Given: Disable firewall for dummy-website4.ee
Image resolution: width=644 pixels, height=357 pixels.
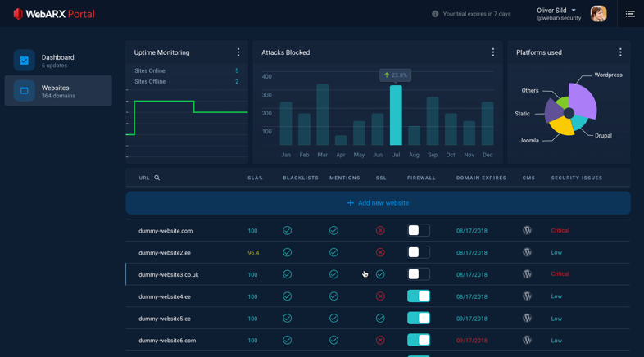Looking at the screenshot, I should (x=419, y=296).
